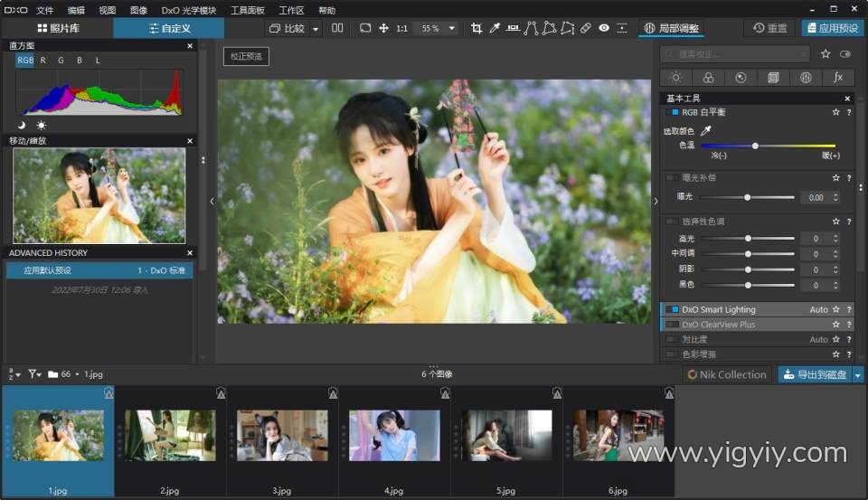Enable 曝光补偿 correction
This screenshot has width=868, height=500.
(672, 178)
